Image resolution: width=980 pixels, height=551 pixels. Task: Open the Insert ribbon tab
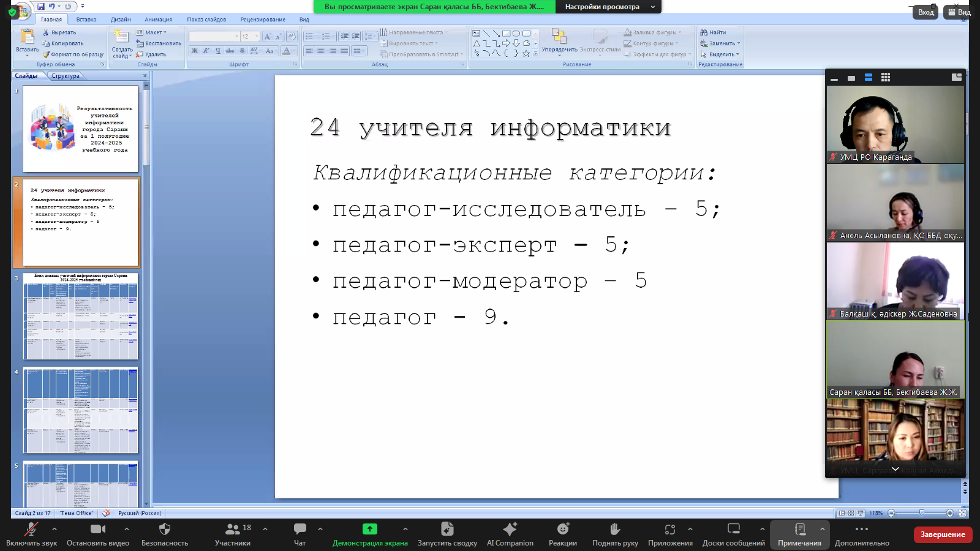point(86,20)
